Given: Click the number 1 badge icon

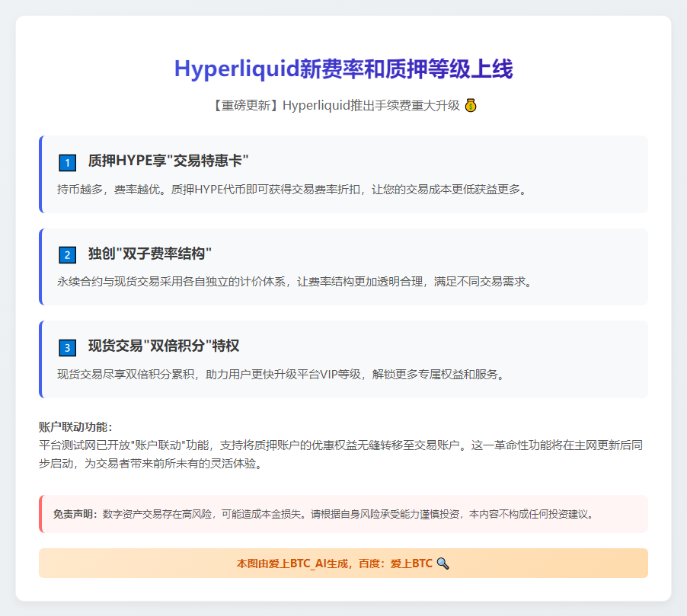Looking at the screenshot, I should click(68, 162).
